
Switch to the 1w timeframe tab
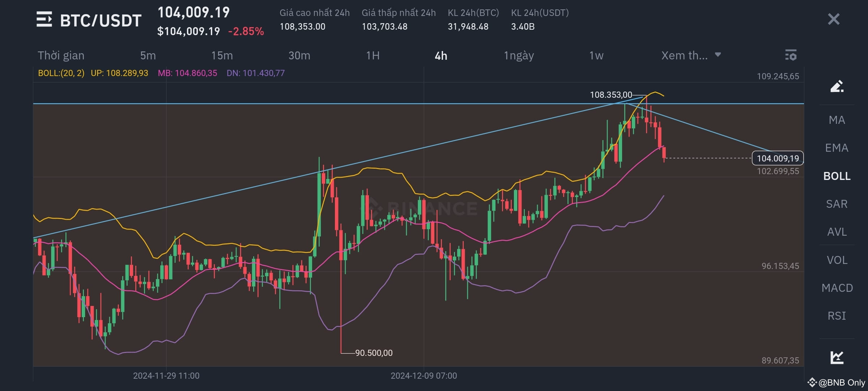(x=596, y=55)
